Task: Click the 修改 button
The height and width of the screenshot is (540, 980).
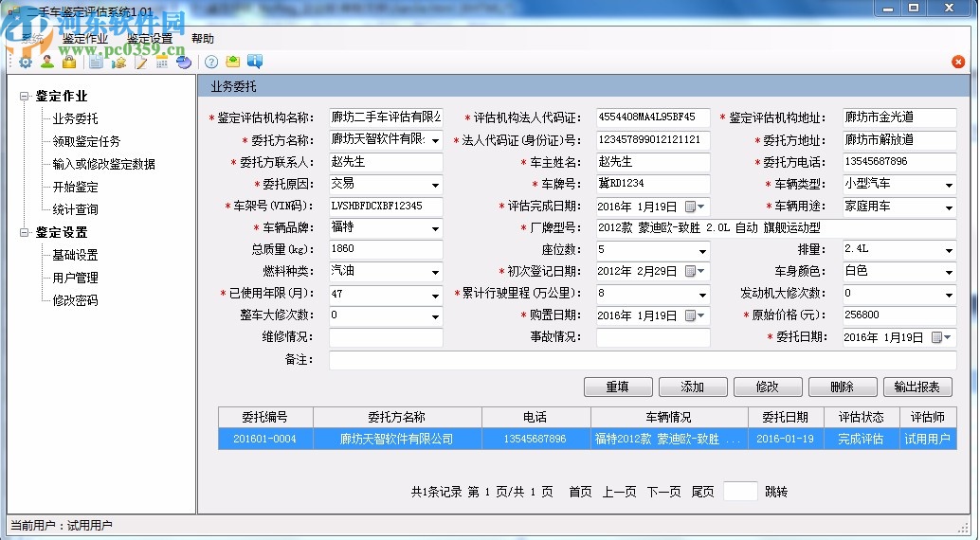Action: click(x=768, y=387)
